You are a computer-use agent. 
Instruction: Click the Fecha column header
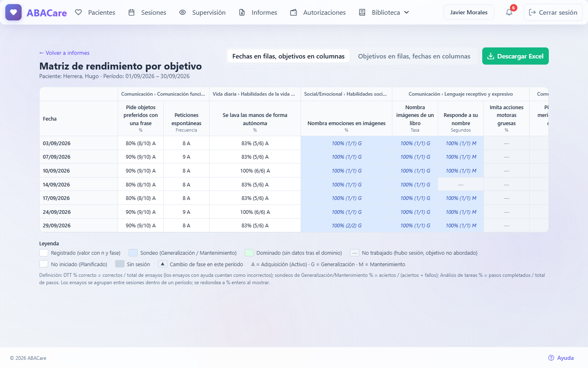[x=78, y=119]
